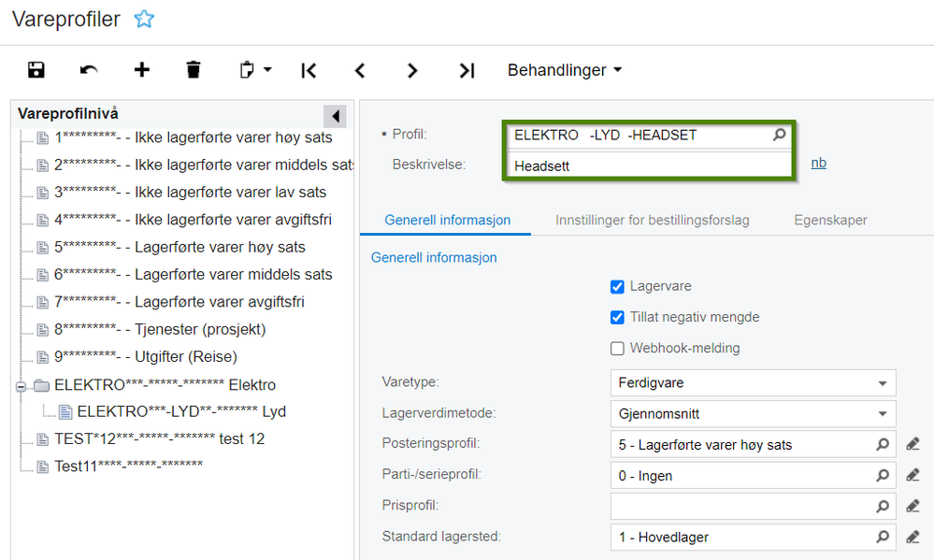Switch to Innstillinger for bestillingsforslag tab

(x=653, y=220)
